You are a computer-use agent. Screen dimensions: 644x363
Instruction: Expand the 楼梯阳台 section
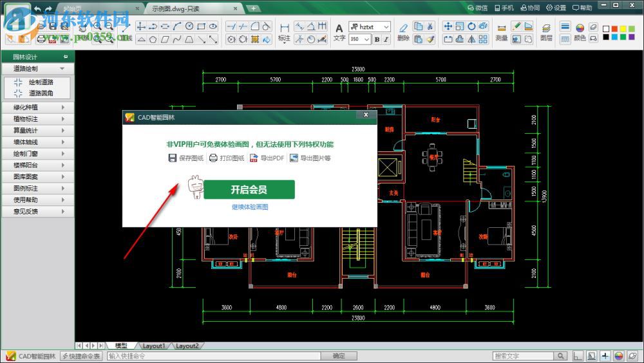click(x=38, y=165)
